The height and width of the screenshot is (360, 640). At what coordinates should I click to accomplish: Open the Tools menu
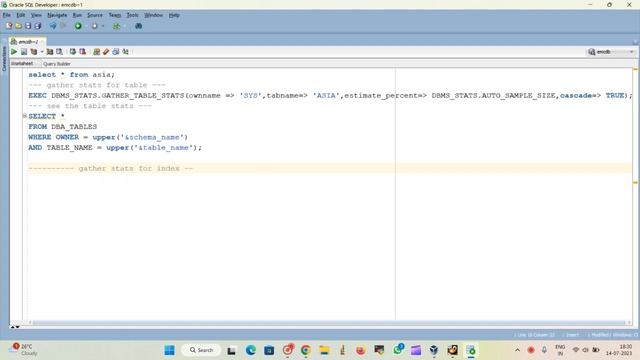click(x=132, y=15)
